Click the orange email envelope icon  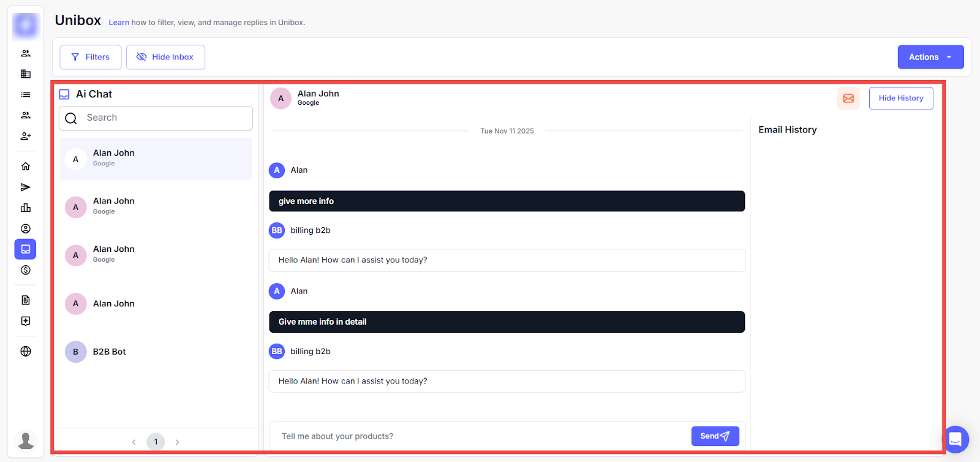coord(848,98)
